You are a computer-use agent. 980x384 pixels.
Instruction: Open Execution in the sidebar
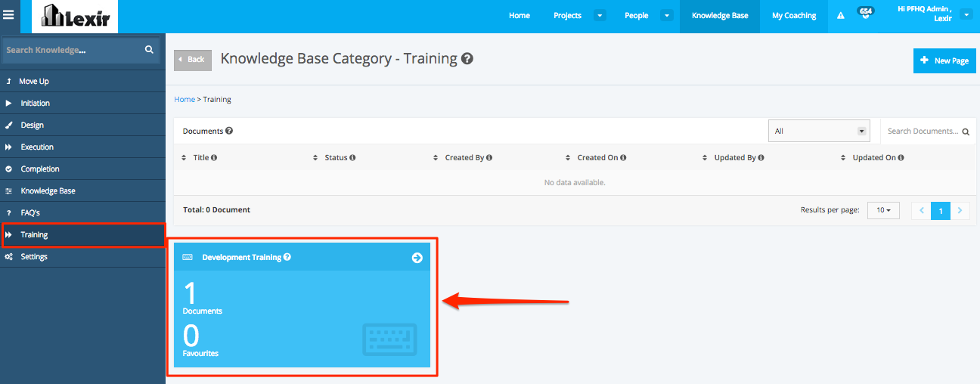click(x=82, y=147)
